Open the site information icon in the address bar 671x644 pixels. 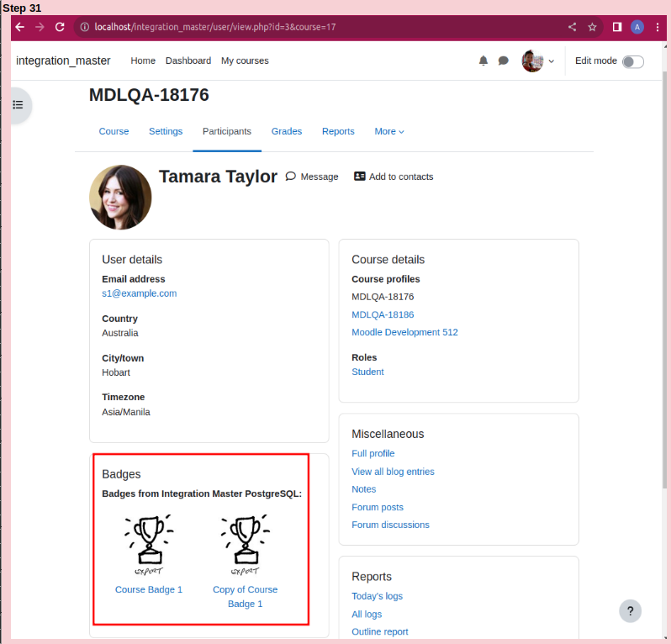85,27
